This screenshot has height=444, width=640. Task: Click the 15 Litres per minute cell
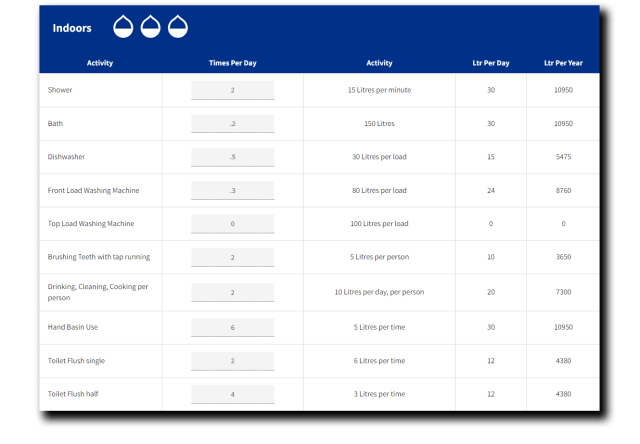pos(380,90)
